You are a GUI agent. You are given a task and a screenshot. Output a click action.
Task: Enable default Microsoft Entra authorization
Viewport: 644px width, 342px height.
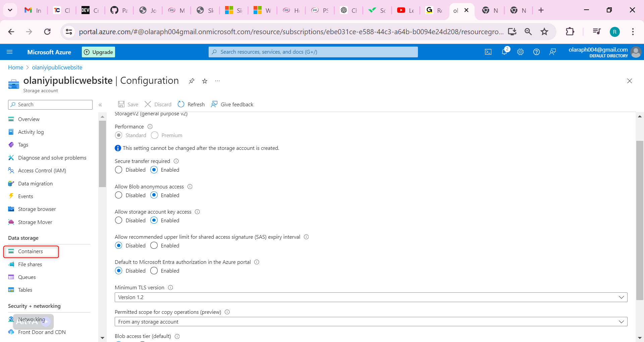pos(154,271)
